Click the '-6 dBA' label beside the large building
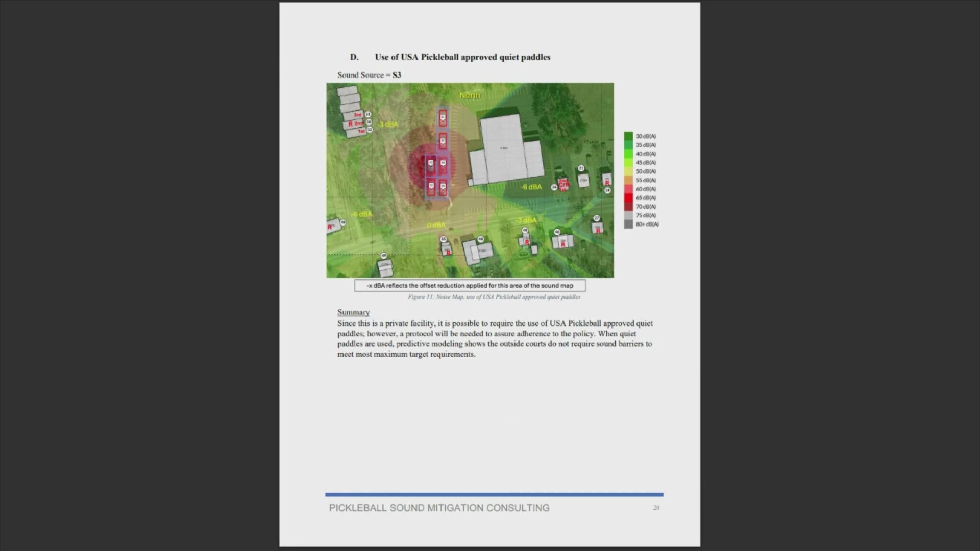The width and height of the screenshot is (980, 551). pos(531,187)
